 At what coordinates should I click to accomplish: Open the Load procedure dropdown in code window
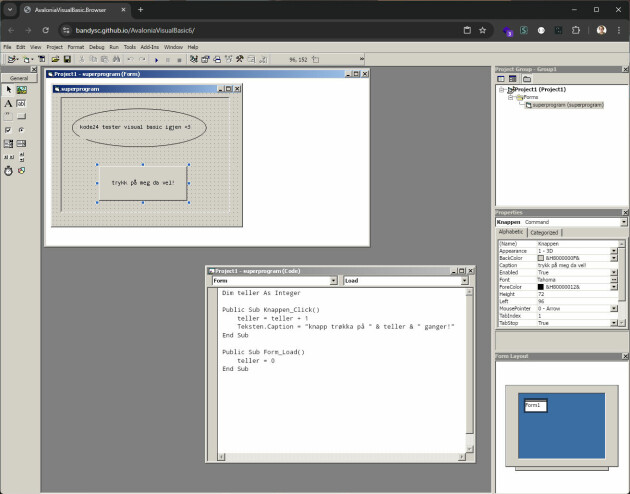point(464,281)
